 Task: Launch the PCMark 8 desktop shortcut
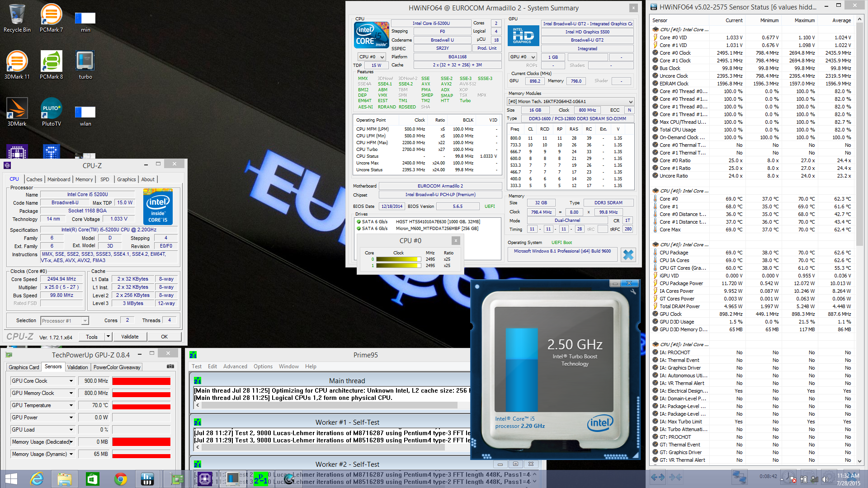51,65
